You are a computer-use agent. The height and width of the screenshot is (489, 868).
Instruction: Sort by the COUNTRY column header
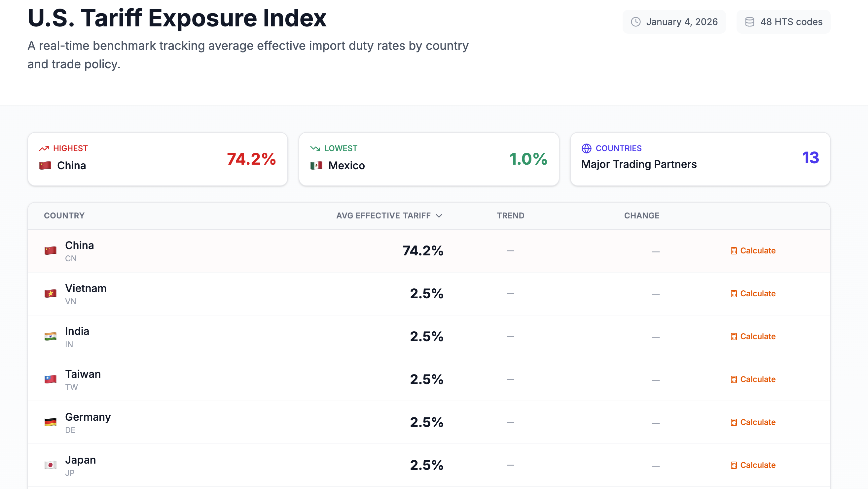coord(64,216)
